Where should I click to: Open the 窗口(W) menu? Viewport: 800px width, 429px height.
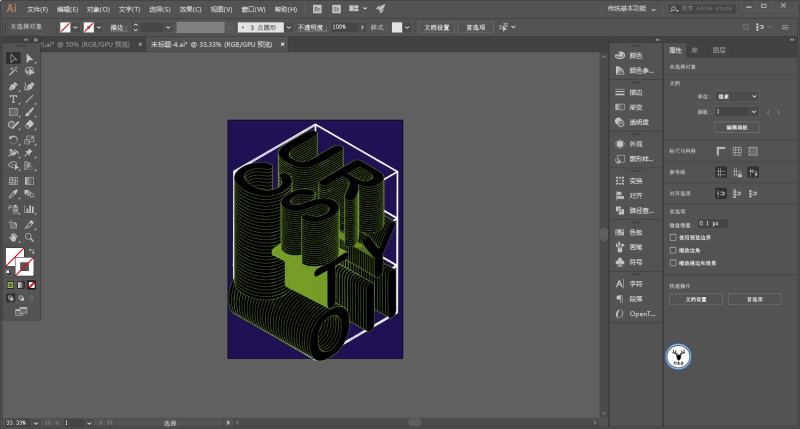tap(253, 9)
